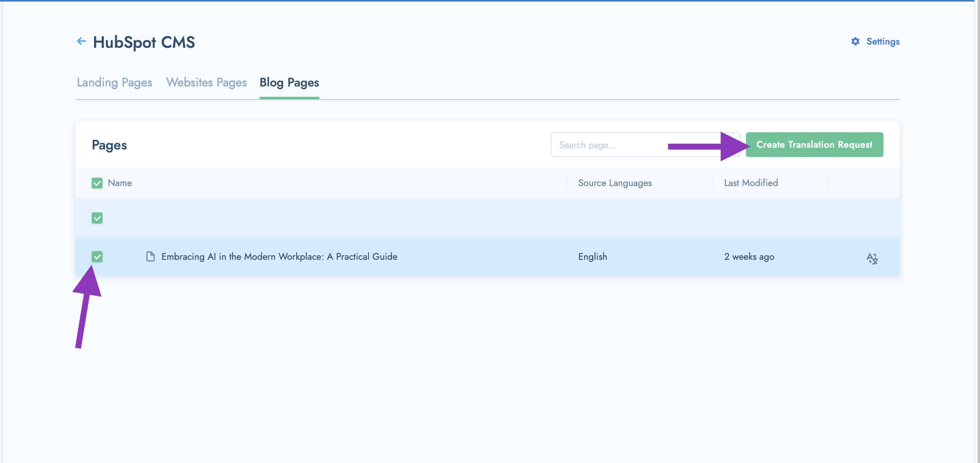Switch to the Landing Pages tab

pyautogui.click(x=114, y=82)
